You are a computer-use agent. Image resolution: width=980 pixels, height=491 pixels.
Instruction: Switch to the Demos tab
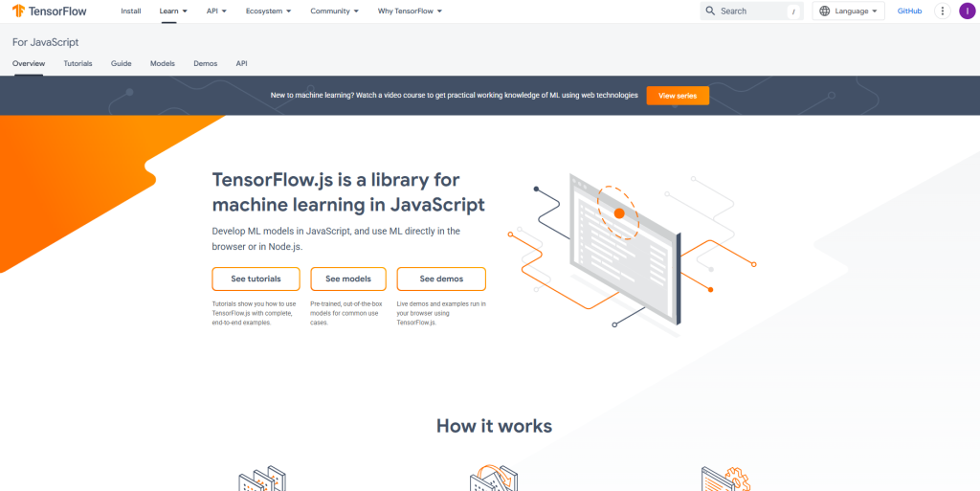pyautogui.click(x=206, y=64)
